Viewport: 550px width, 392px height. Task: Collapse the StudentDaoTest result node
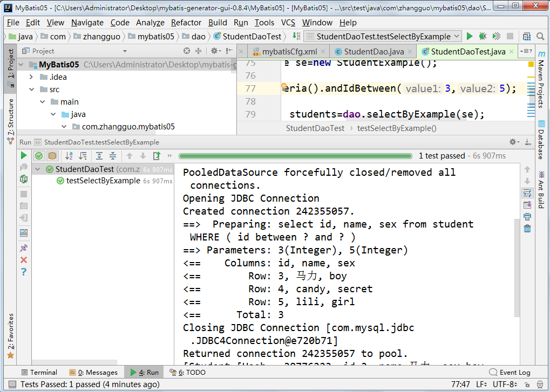[38, 169]
